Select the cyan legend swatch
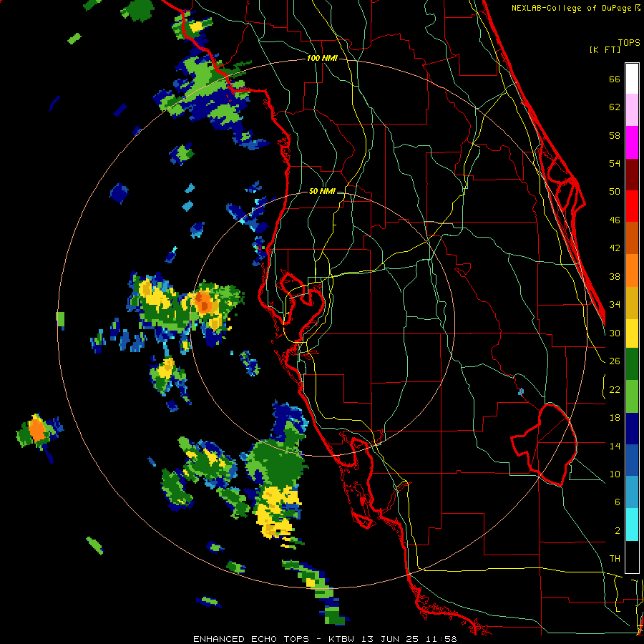 (632, 525)
